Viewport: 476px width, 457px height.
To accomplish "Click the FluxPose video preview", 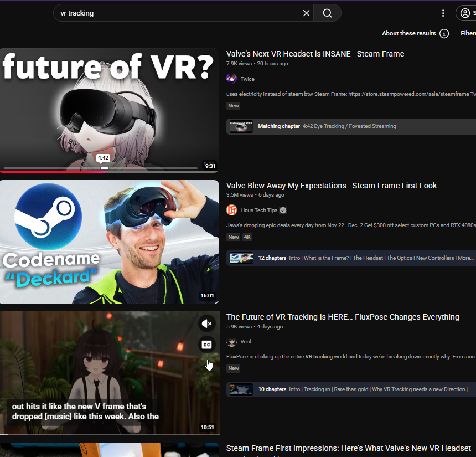I will (x=109, y=373).
